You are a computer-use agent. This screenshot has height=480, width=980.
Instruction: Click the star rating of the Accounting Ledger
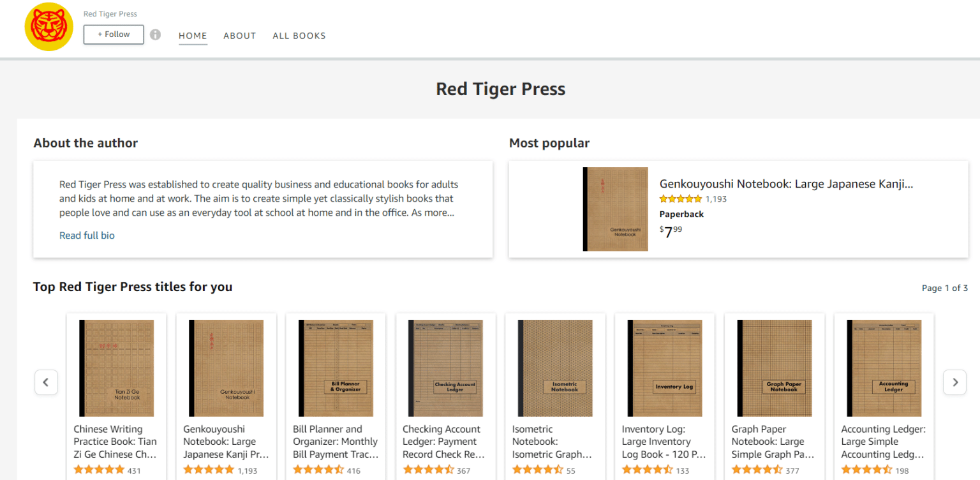coord(866,470)
